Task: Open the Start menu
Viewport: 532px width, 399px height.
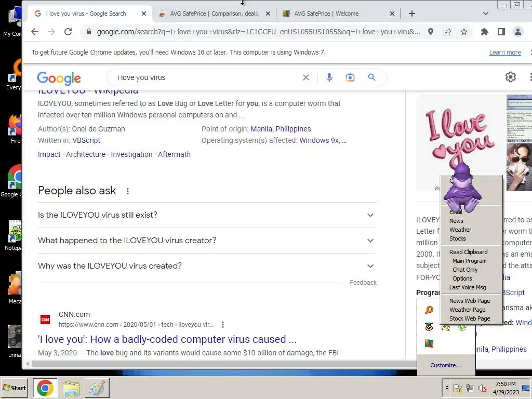Action: (x=14, y=388)
